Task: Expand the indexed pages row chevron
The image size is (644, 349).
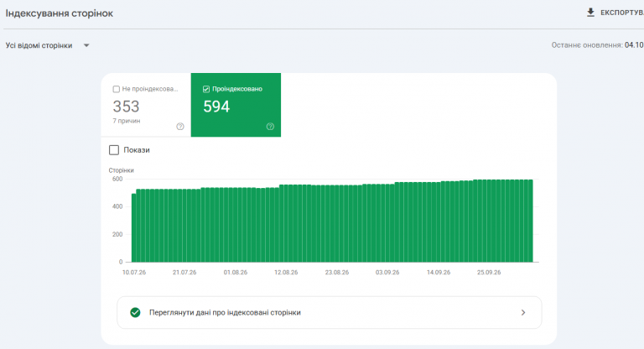Action: (x=523, y=312)
